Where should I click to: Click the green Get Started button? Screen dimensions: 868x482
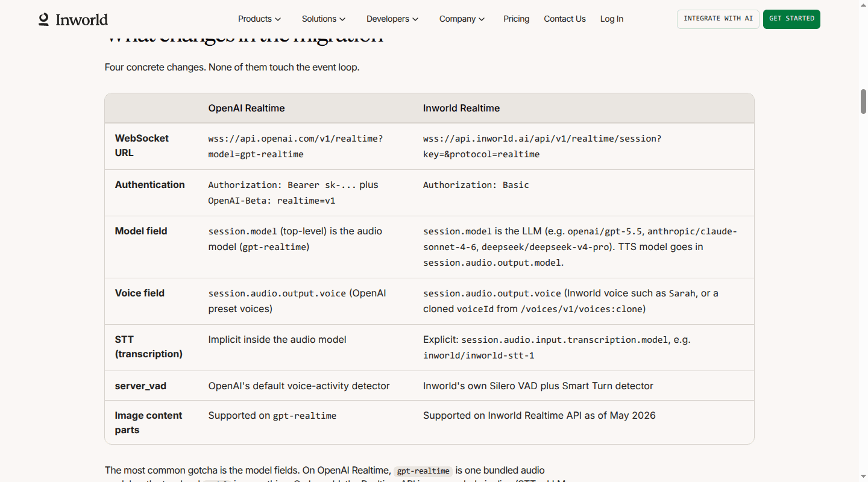791,19
